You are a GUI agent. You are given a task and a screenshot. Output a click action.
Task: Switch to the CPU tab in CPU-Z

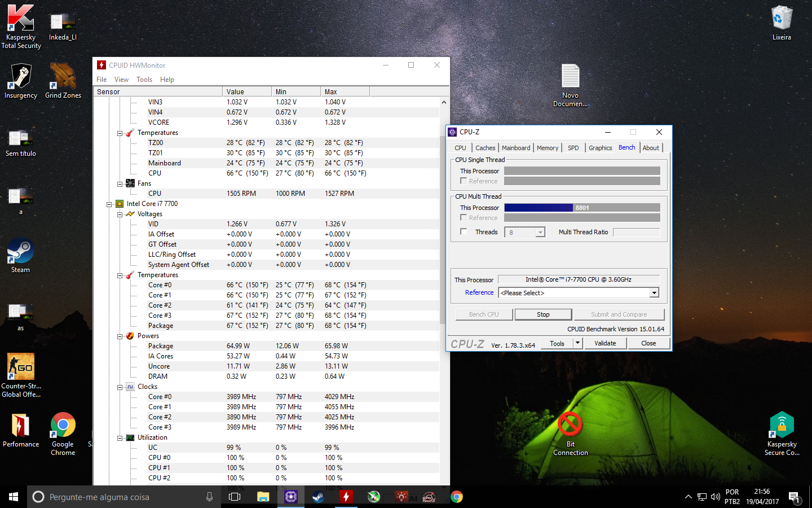coord(461,148)
